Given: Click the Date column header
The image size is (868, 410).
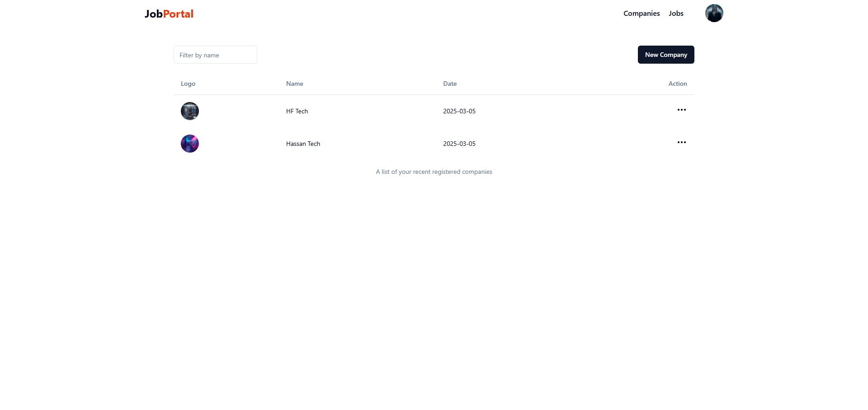Looking at the screenshot, I should click(x=450, y=84).
